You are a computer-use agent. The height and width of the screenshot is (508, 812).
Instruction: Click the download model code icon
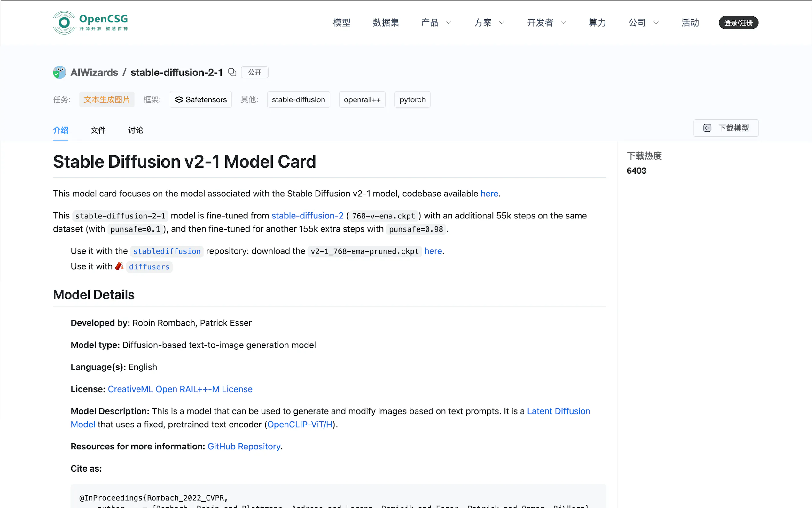click(707, 128)
